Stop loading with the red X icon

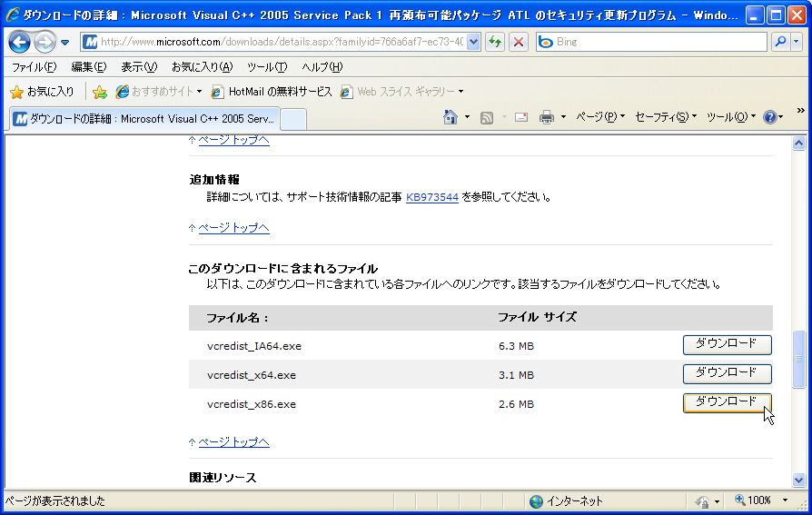pos(519,42)
